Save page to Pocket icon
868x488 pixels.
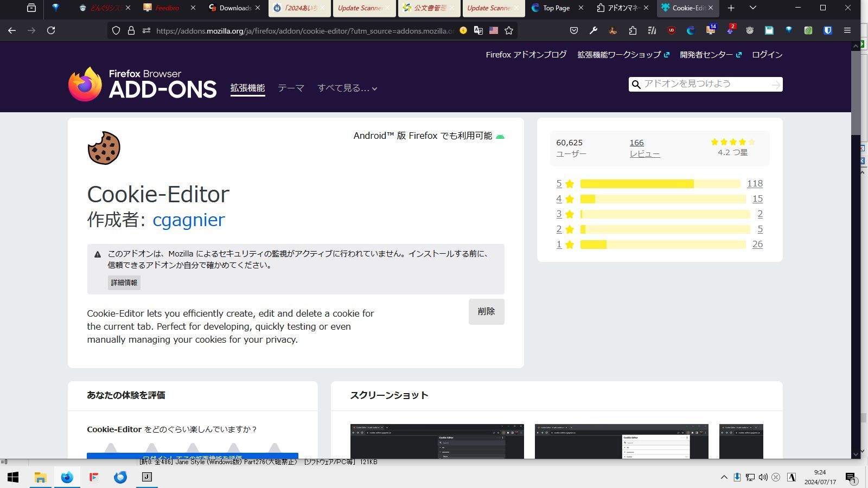click(x=574, y=31)
